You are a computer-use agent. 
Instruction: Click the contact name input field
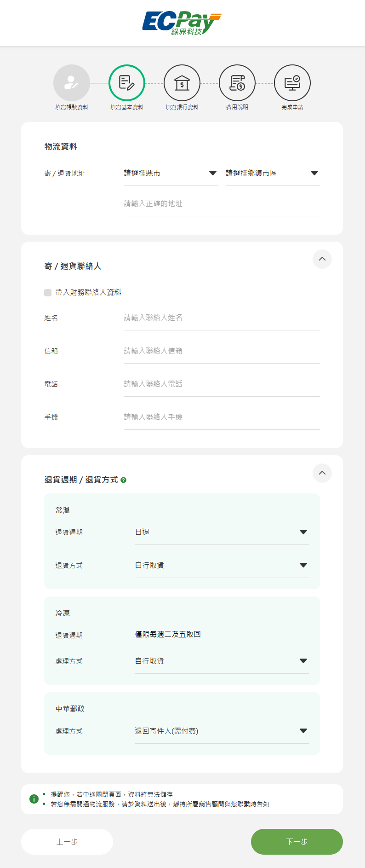point(221,318)
